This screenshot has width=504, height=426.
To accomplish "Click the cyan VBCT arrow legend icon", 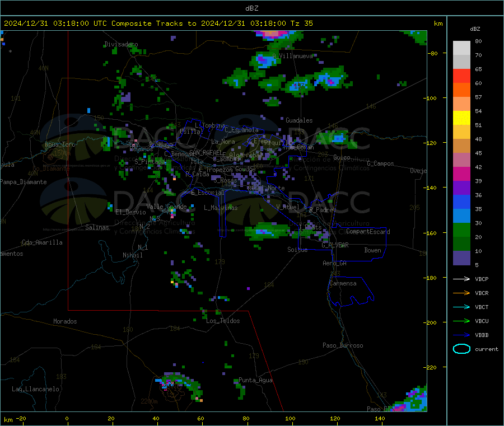I will point(461,307).
